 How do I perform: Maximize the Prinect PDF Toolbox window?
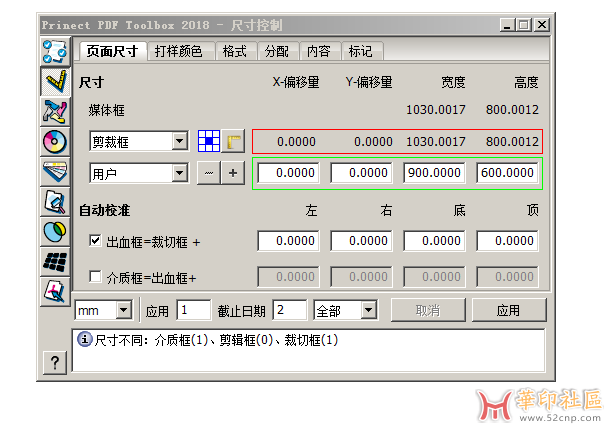pos(524,25)
